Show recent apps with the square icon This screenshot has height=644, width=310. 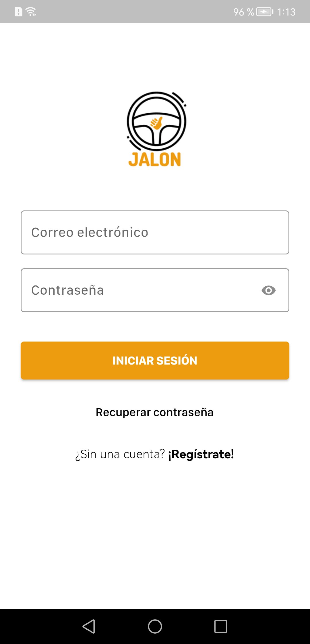221,626
